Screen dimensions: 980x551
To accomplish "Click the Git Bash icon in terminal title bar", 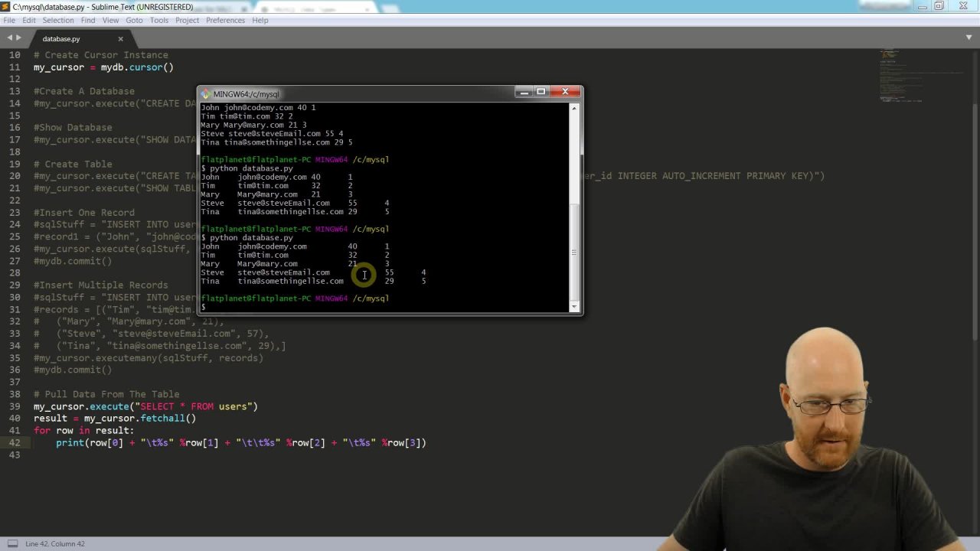I will pos(205,94).
